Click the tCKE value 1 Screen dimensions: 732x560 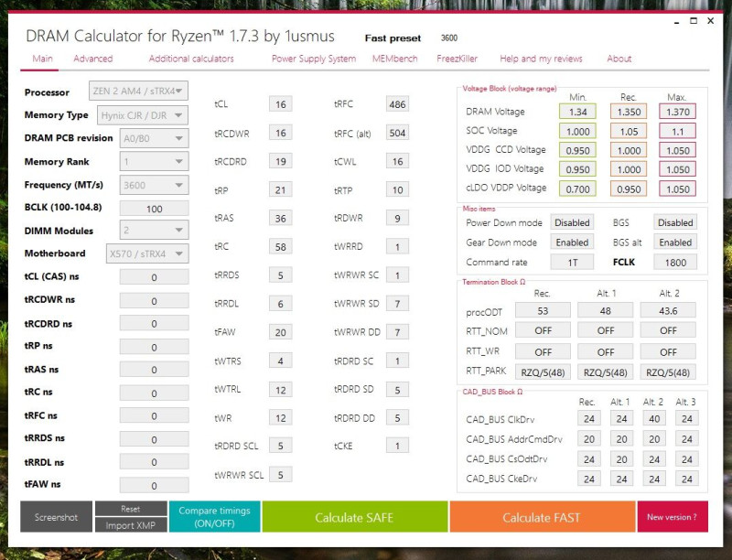pyautogui.click(x=397, y=446)
